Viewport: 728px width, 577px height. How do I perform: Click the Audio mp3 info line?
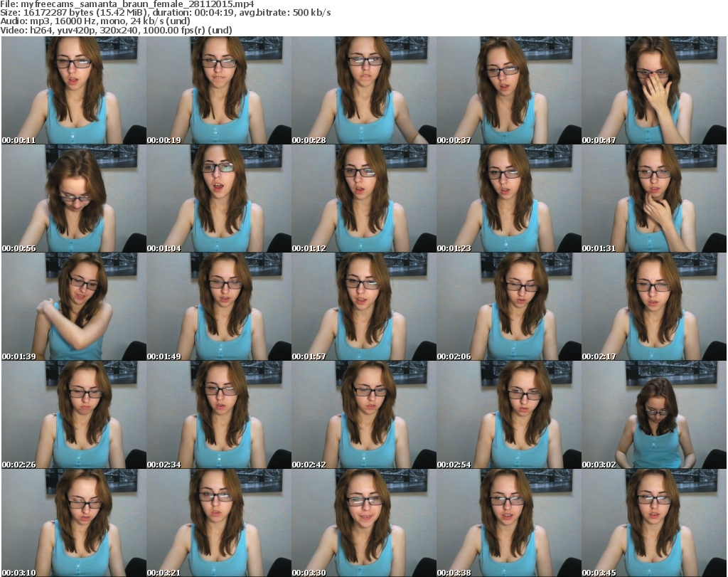95,21
